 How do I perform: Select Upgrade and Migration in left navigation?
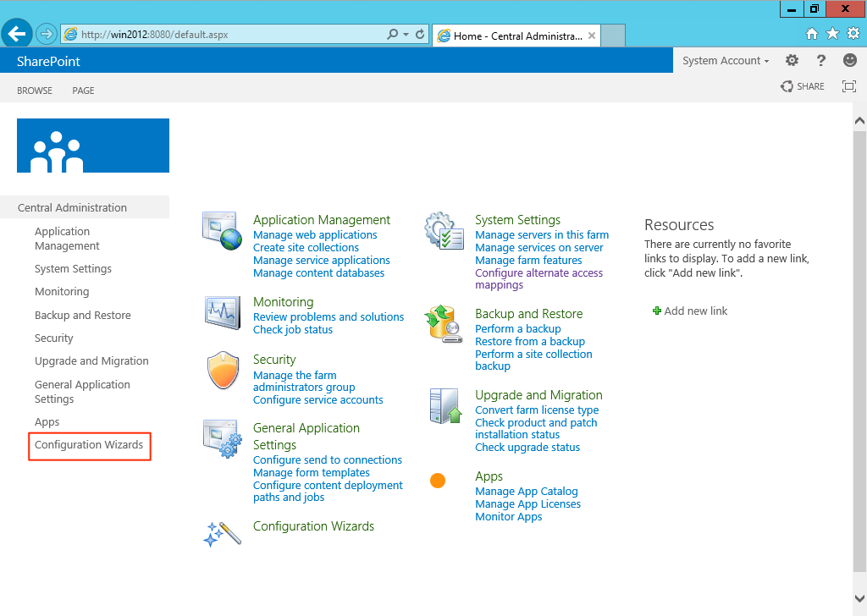pos(91,360)
